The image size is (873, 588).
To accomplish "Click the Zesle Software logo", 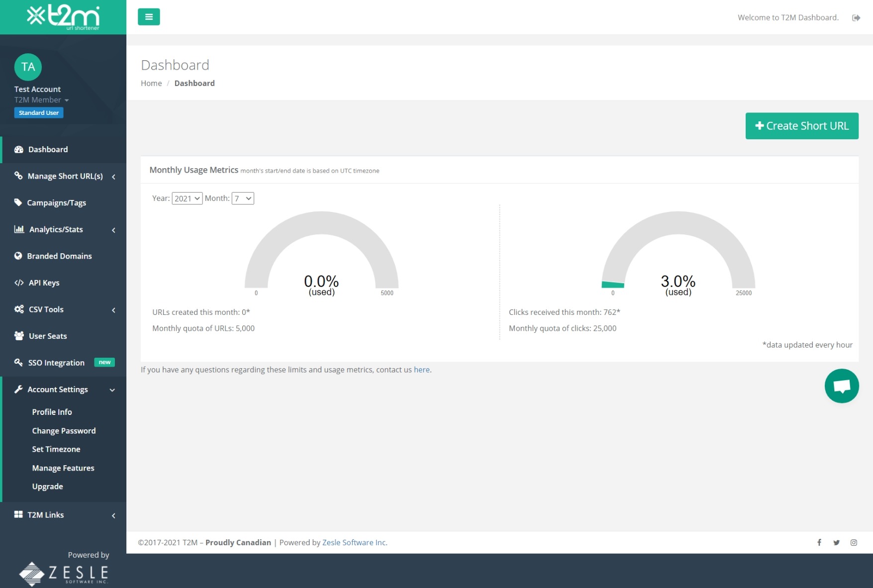I will 64,574.
